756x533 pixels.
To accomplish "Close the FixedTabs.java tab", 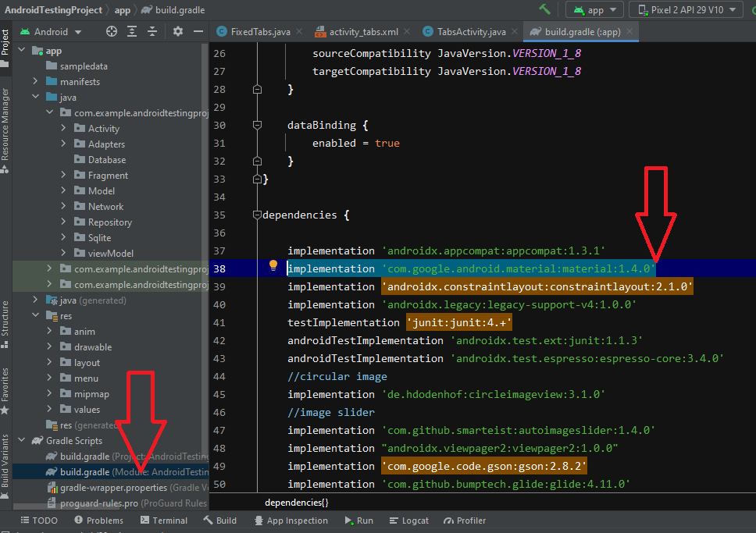I will [299, 32].
